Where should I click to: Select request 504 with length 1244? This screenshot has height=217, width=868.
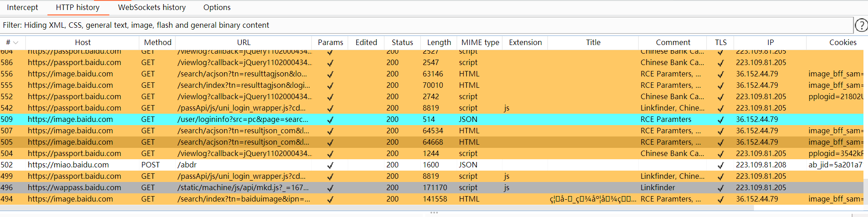click(x=431, y=153)
